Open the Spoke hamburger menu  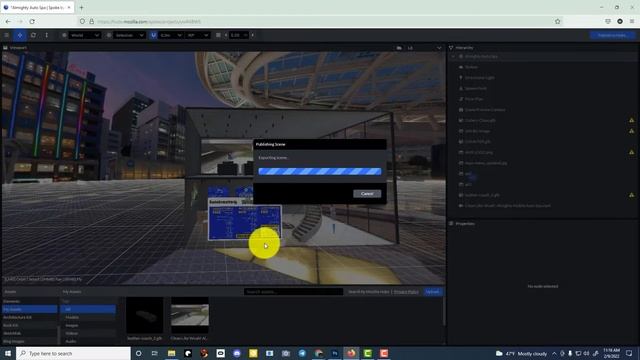tap(6, 35)
